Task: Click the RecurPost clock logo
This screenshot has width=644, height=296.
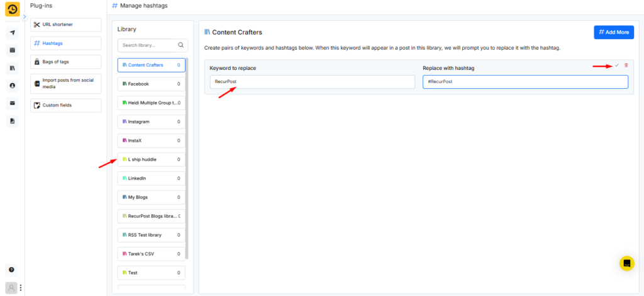Action: click(x=13, y=9)
